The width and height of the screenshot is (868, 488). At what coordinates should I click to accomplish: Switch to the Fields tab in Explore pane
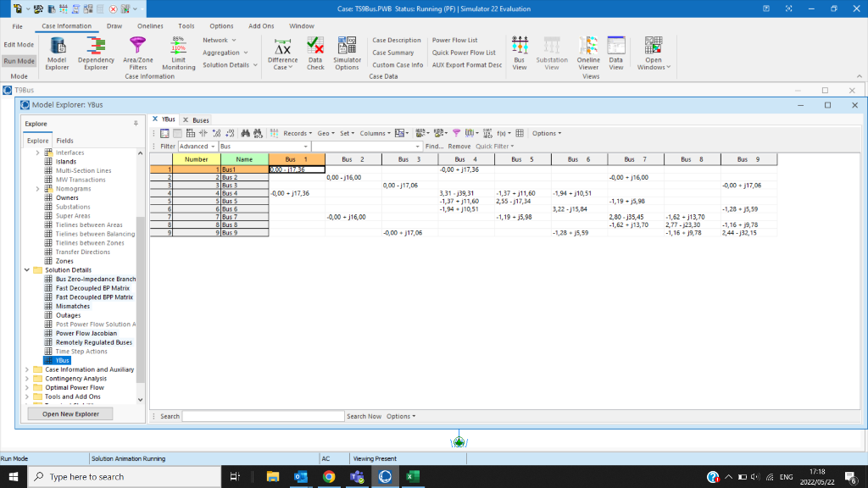[64, 141]
